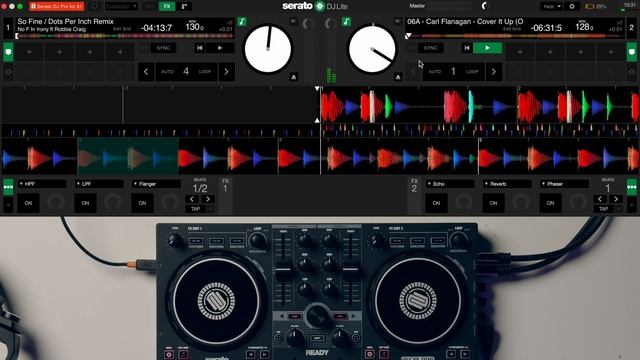640x360 pixels.
Task: Increase FX 2 beats value
Action: [x=616, y=199]
